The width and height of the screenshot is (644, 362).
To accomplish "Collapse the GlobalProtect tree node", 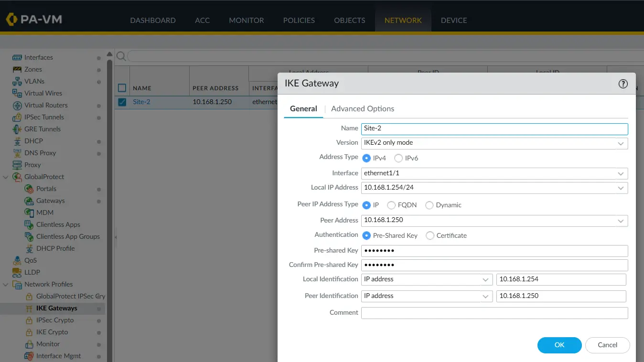I will [6, 177].
